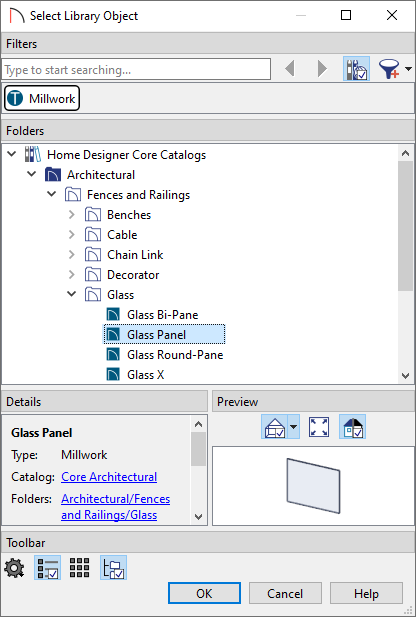The height and width of the screenshot is (617, 416).
Task: Click the OK button
Action: click(204, 593)
